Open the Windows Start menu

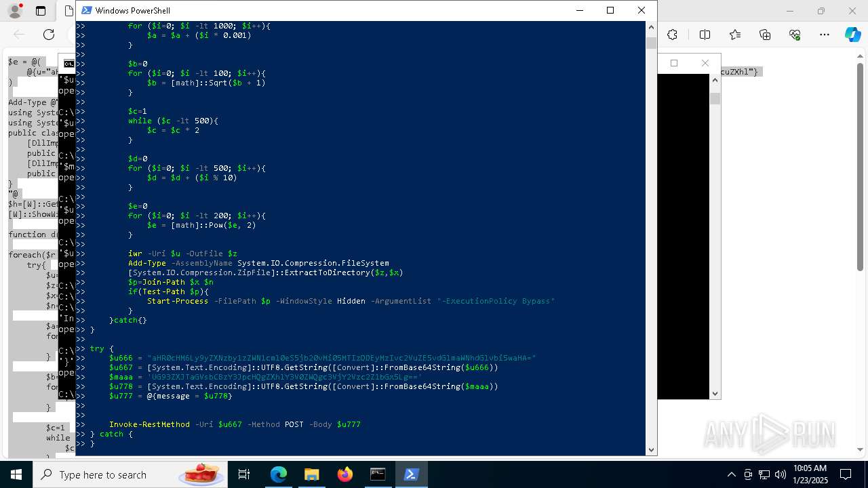16,474
